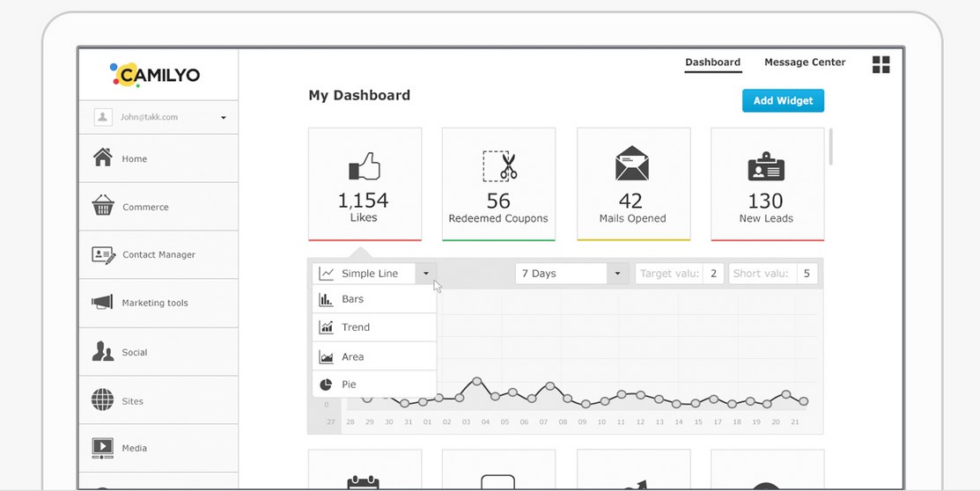Click the Trend chart icon
The width and height of the screenshot is (980, 491).
(x=327, y=327)
